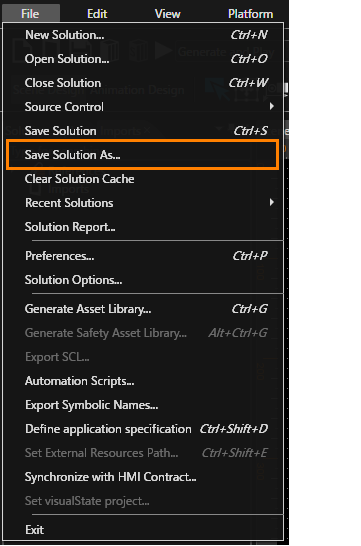Open Preferences... from the menu
The image size is (361, 546).
pyautogui.click(x=143, y=256)
